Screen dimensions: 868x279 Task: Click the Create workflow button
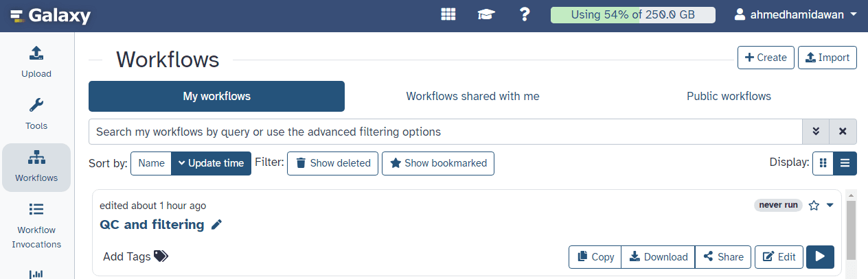tap(766, 58)
